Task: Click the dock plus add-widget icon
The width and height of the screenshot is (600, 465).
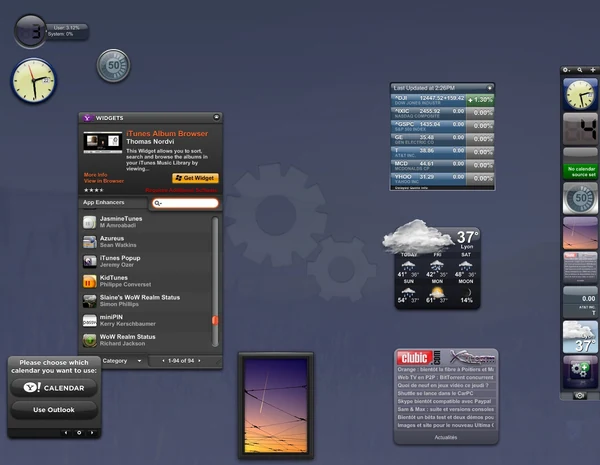Action: [593, 70]
